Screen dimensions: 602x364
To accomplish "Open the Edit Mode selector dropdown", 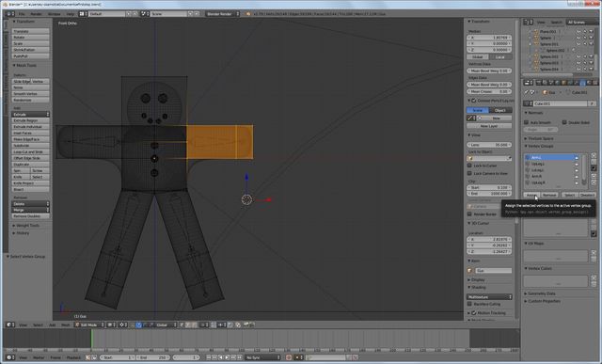I will 89,324.
